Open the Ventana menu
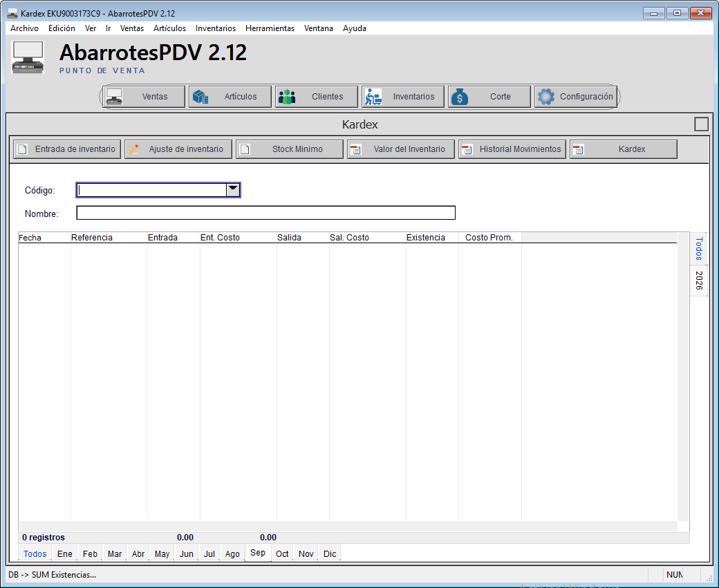This screenshot has height=588, width=719. (x=319, y=28)
